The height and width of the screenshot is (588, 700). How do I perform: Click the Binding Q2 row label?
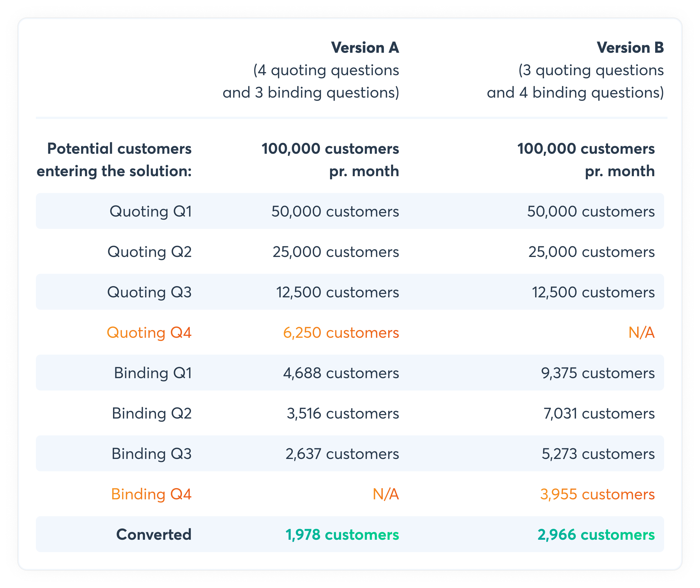click(x=152, y=413)
